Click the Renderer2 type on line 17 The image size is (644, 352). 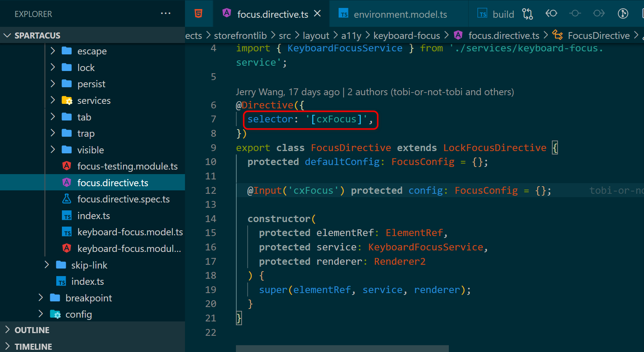(400, 261)
